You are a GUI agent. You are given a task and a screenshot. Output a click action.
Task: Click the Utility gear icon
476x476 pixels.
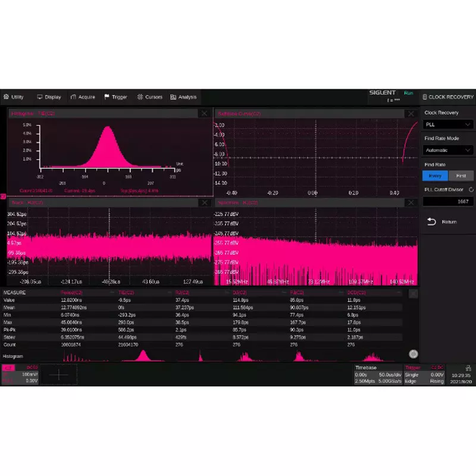click(x=6, y=97)
